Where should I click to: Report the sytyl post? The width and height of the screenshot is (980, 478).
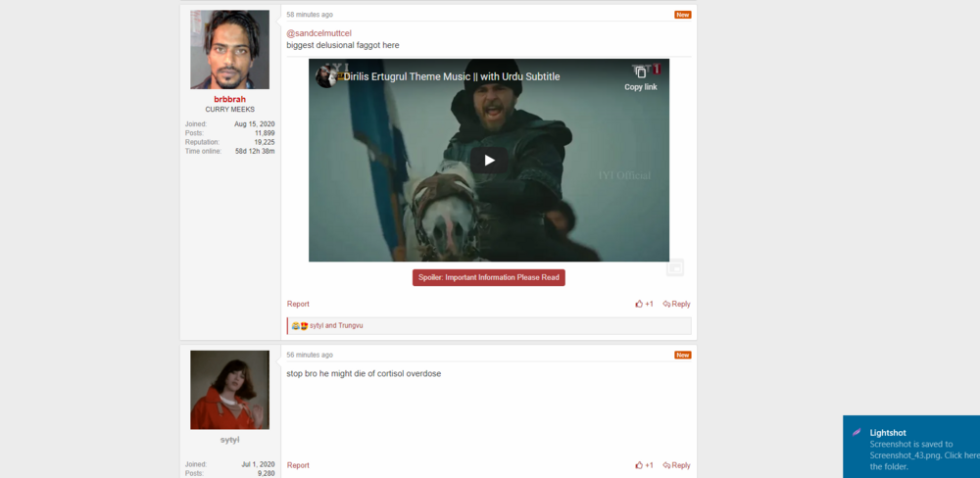pyautogui.click(x=298, y=465)
